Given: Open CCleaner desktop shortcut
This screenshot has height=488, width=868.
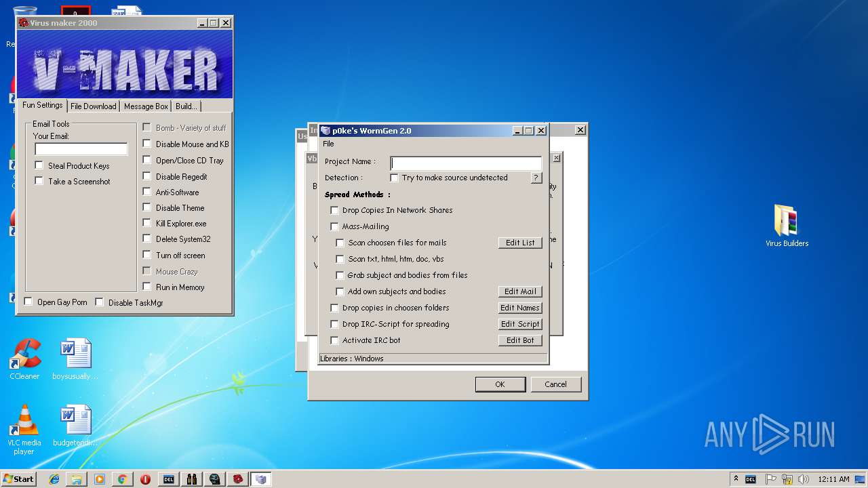Looking at the screenshot, I should pos(24,359).
